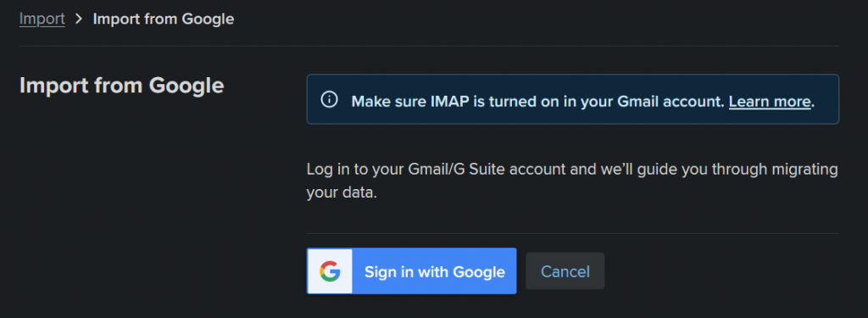Click empty space inside IMAP info banner
Viewport: 868px width, 318px height.
[x=826, y=100]
